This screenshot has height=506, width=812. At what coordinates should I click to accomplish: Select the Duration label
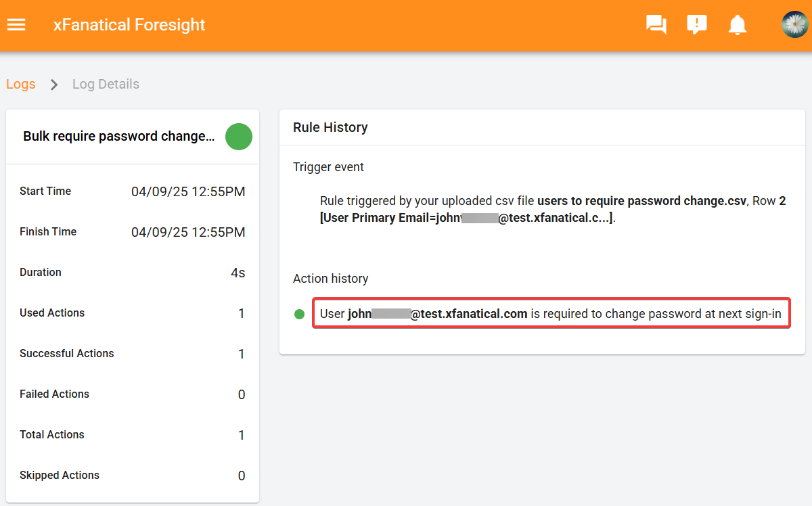point(41,273)
